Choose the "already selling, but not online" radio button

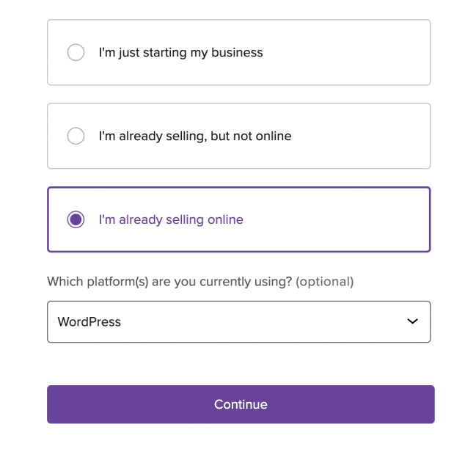pyautogui.click(x=76, y=136)
